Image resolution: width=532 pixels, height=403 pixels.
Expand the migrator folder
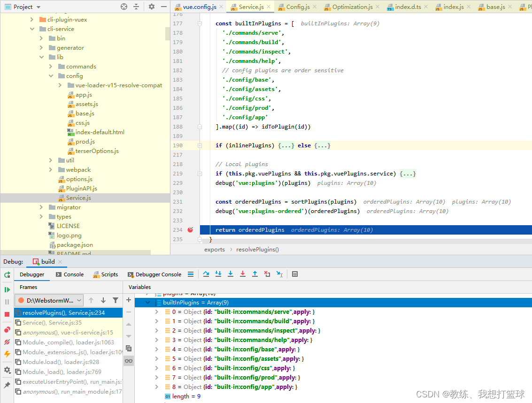click(41, 207)
